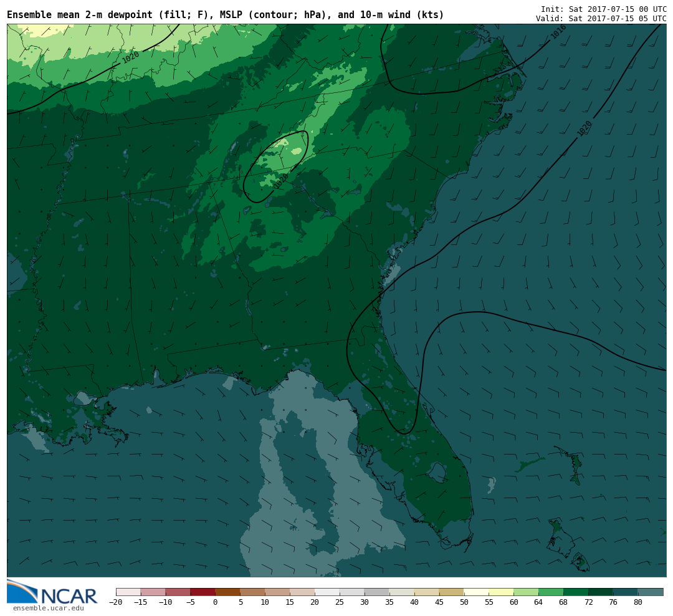Click the "-10" colorbar tick label
This screenshot has width=673, height=616.
click(165, 602)
